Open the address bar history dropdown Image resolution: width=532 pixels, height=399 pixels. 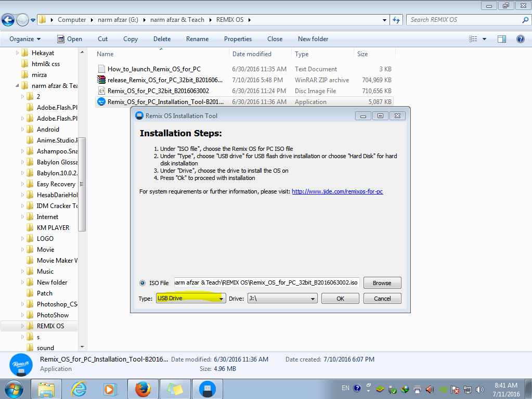384,20
